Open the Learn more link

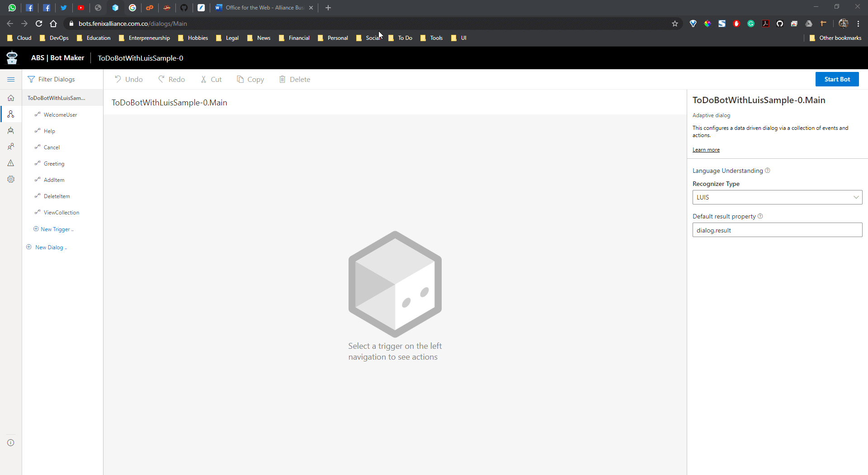click(706, 150)
